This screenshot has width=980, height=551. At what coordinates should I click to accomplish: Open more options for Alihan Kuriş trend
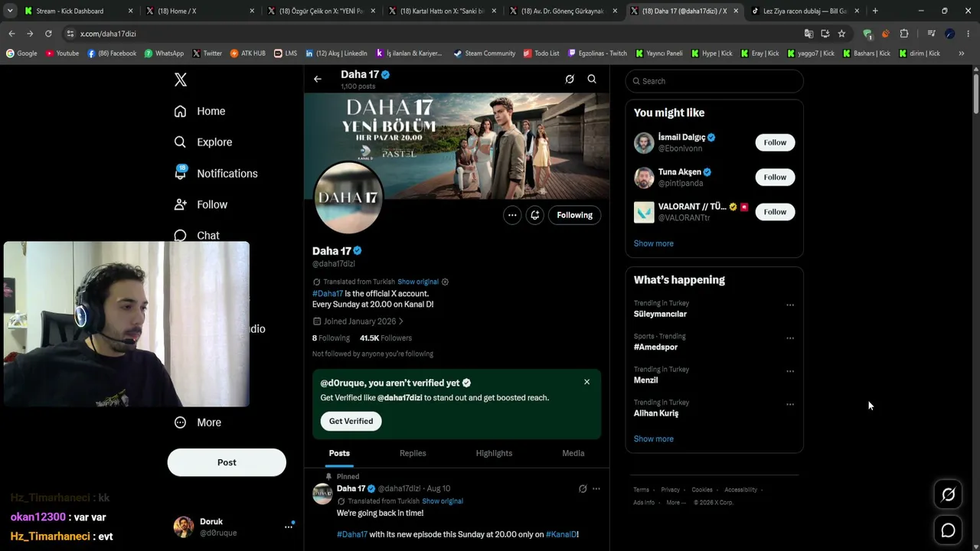790,404
